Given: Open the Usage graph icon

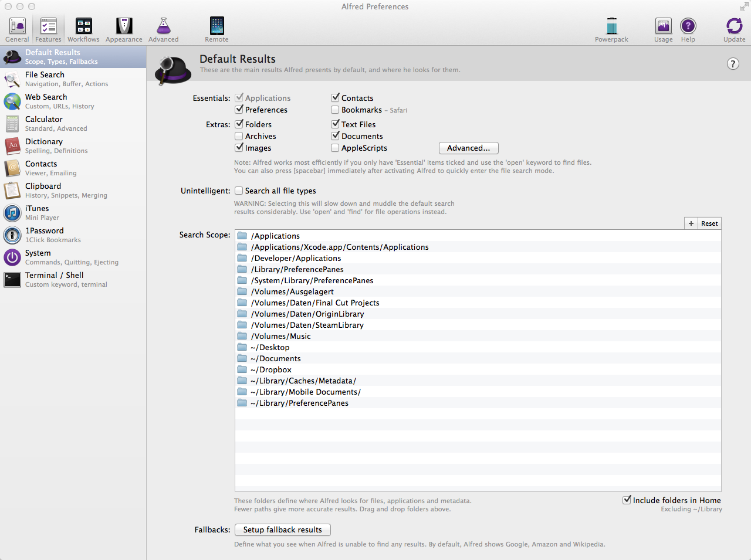Looking at the screenshot, I should (x=664, y=26).
